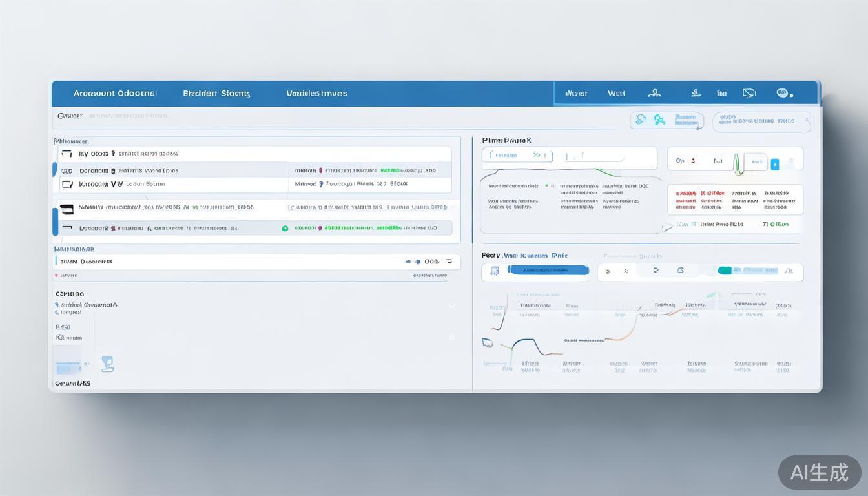Open the mail envelope icon in header
Screen dimensions: 868x496
click(749, 93)
